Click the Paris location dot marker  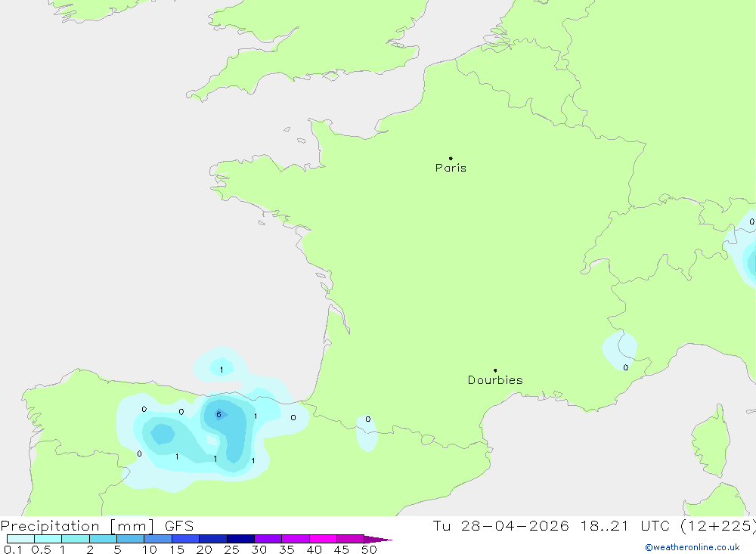[451, 158]
